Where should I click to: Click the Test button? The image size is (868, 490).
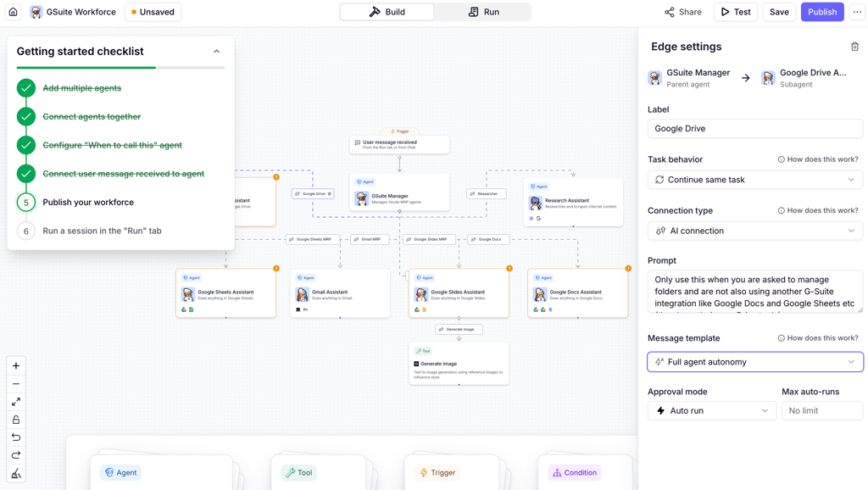[736, 12]
